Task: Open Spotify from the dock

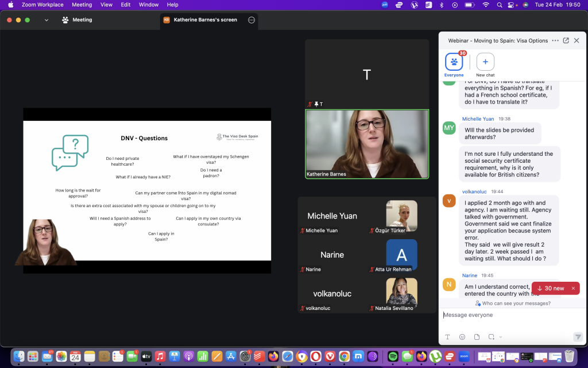Action: coord(393,356)
